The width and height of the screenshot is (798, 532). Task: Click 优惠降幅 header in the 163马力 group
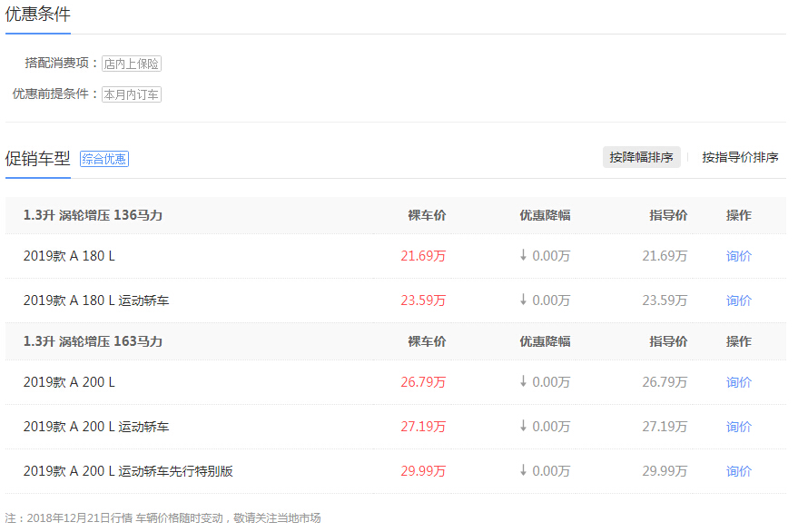point(545,341)
